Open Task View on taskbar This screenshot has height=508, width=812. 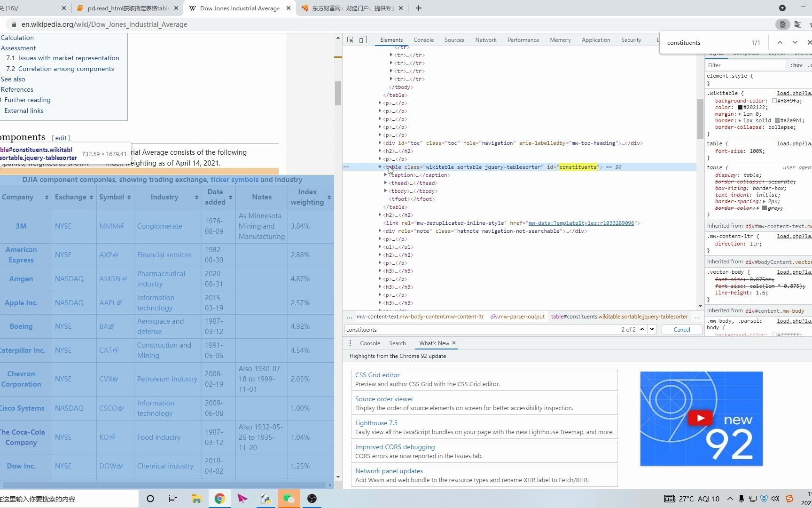click(x=173, y=499)
